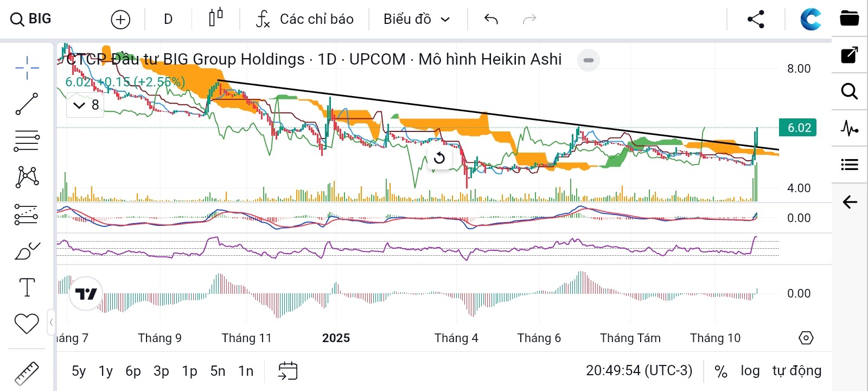Toggle percent scale mode

720,371
